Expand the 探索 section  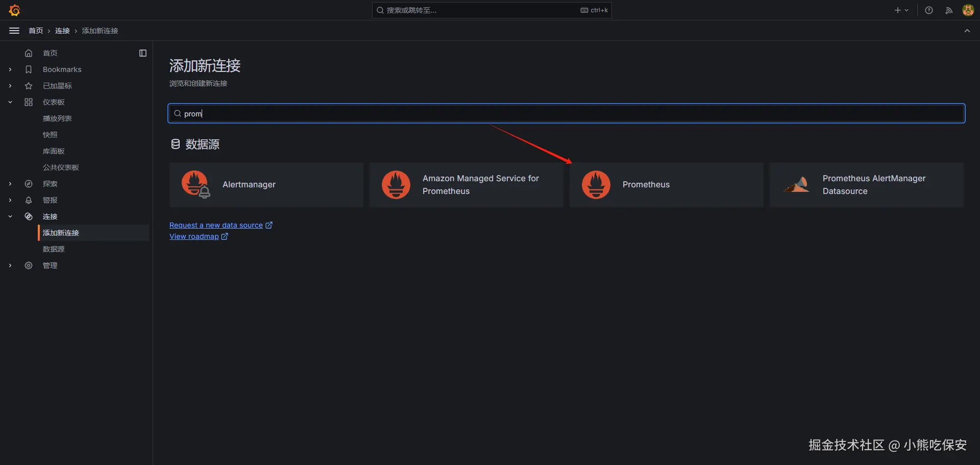pos(10,184)
